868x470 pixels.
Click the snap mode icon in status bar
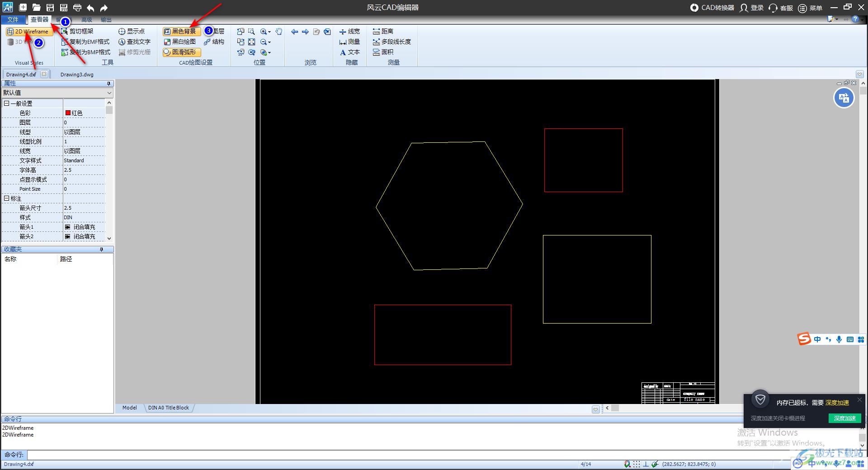(627, 464)
